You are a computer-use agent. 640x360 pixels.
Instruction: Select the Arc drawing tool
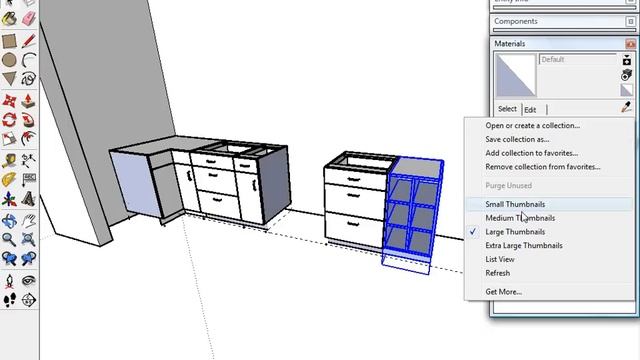28,60
